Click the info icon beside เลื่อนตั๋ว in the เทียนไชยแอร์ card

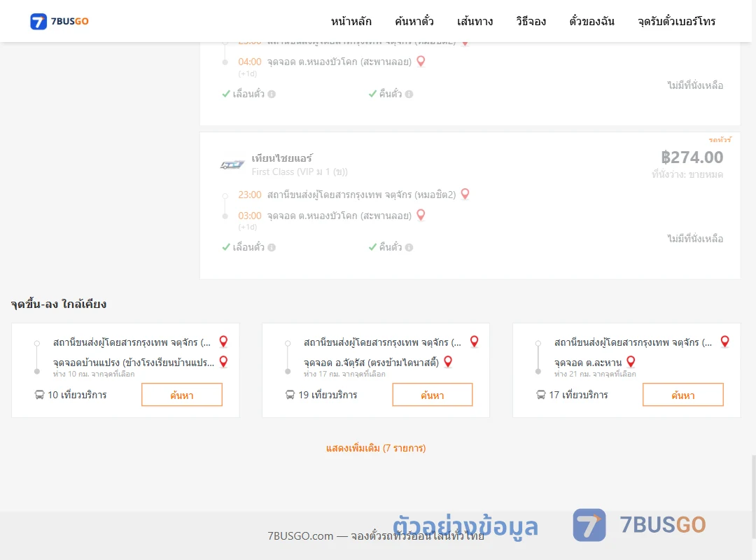pos(272,247)
